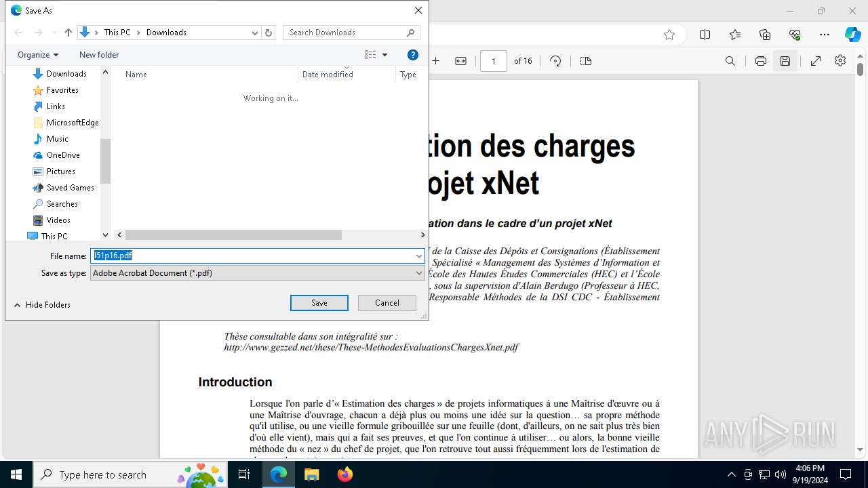
Task: Expand the view options dropdown arrow
Action: pos(385,55)
